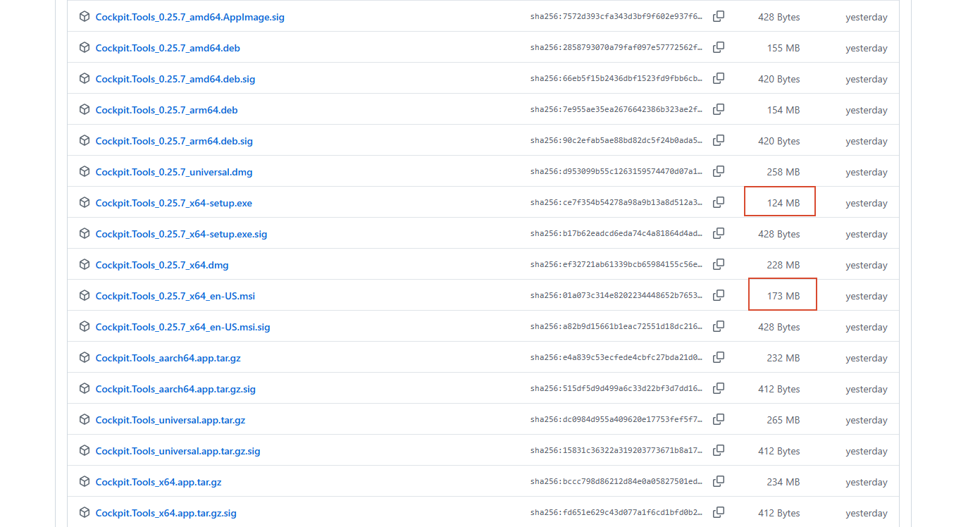Screen dimensions: 980x527
Task: Open the Cockpit.Tools_0.25.7_x64_en-US.msi.sig link
Action: (x=183, y=327)
